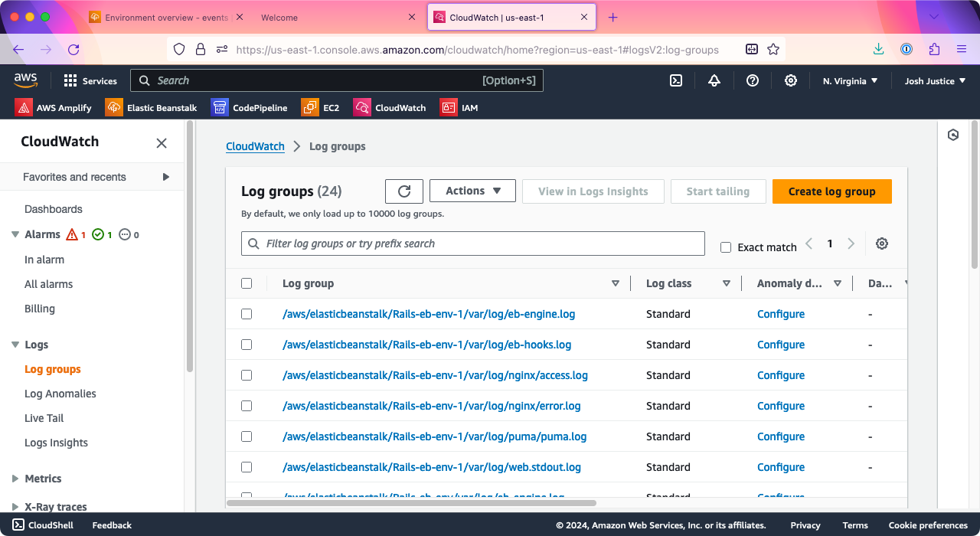Screen dimensions: 980x536
Task: Open CloudWatch shortcut in favorites bar
Action: (x=390, y=107)
